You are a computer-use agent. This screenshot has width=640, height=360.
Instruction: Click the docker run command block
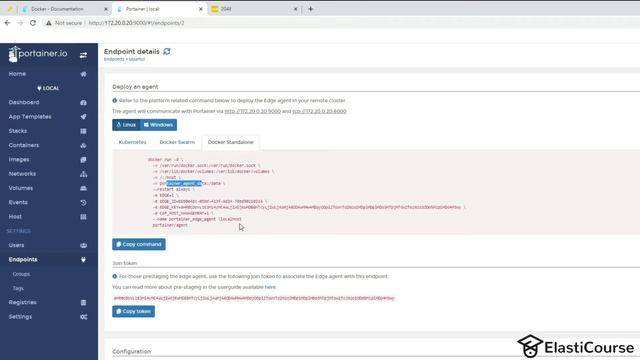point(376,192)
